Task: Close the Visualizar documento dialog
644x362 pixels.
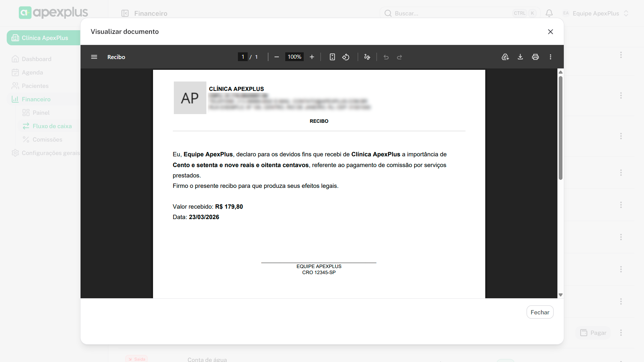Action: click(550, 32)
